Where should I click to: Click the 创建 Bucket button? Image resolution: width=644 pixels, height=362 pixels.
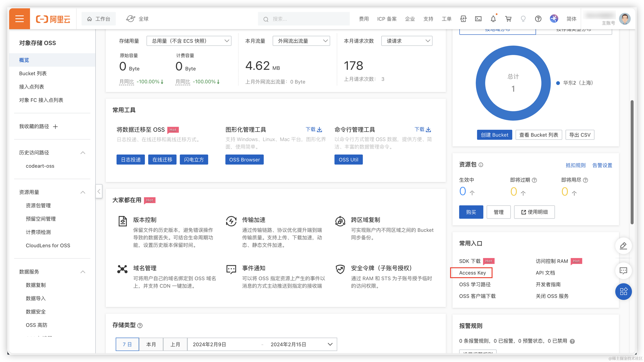click(494, 135)
